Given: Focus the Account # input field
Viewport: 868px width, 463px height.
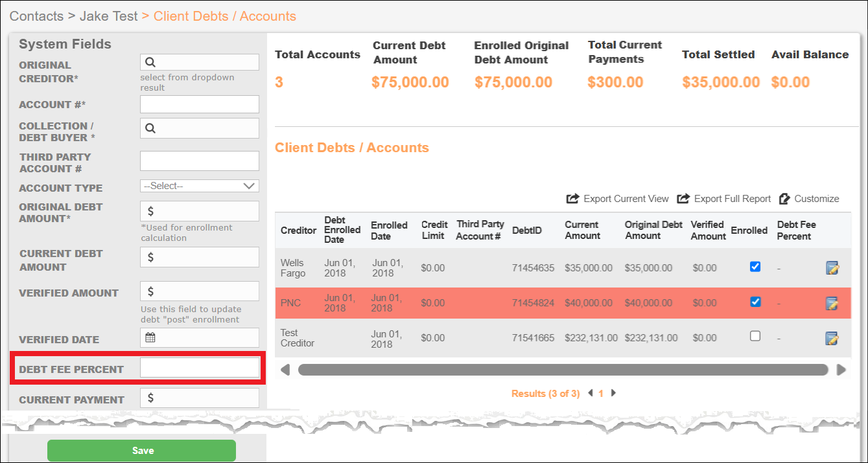Looking at the screenshot, I should point(200,104).
